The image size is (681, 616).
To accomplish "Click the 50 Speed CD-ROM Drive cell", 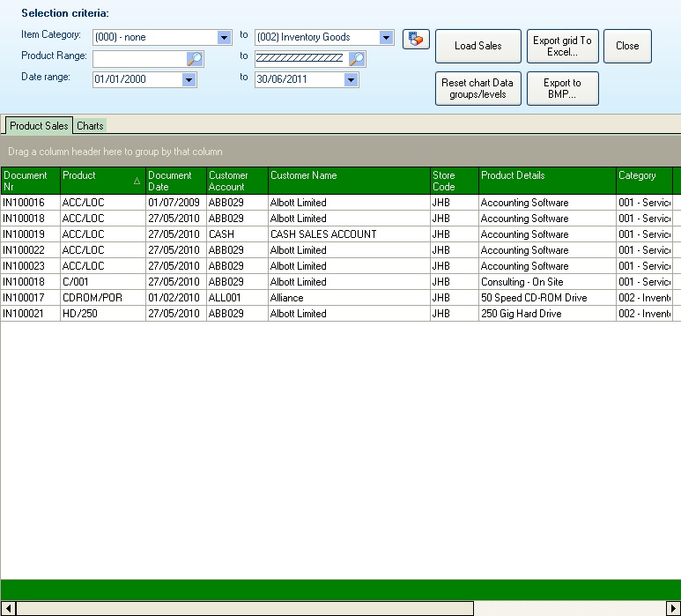I will tap(547, 298).
